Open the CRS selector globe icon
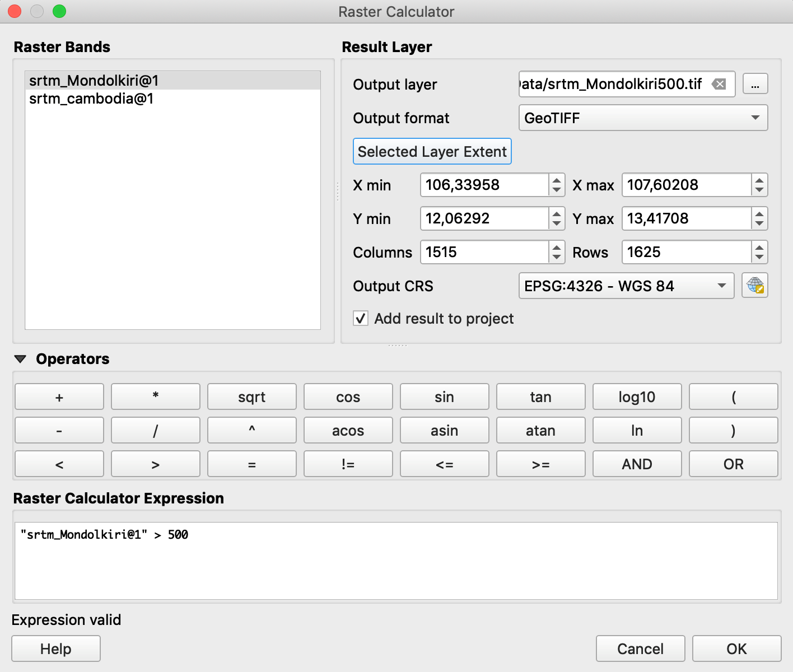793x672 pixels. tap(755, 286)
